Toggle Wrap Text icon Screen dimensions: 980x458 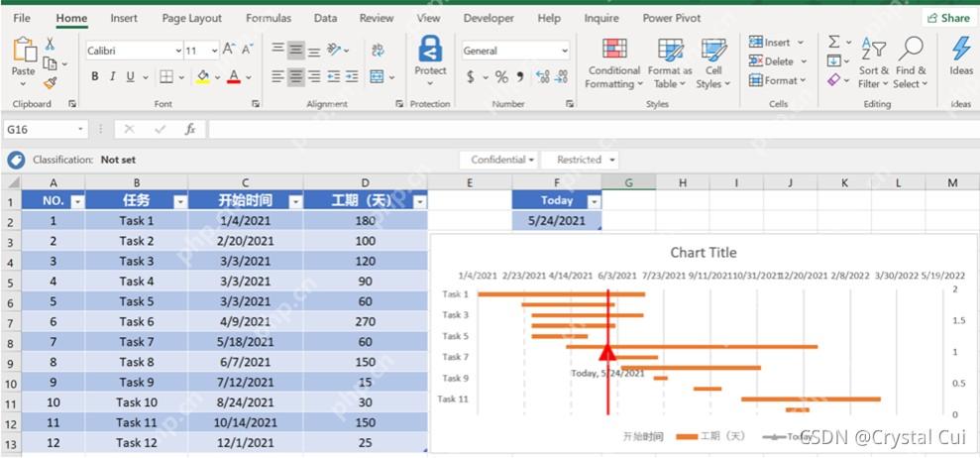pos(378,50)
